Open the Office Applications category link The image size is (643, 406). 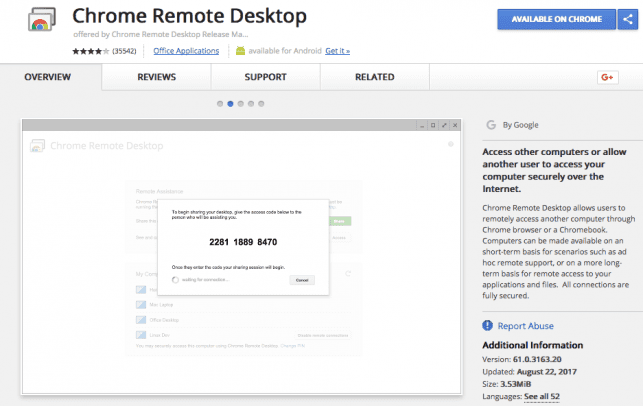[186, 51]
